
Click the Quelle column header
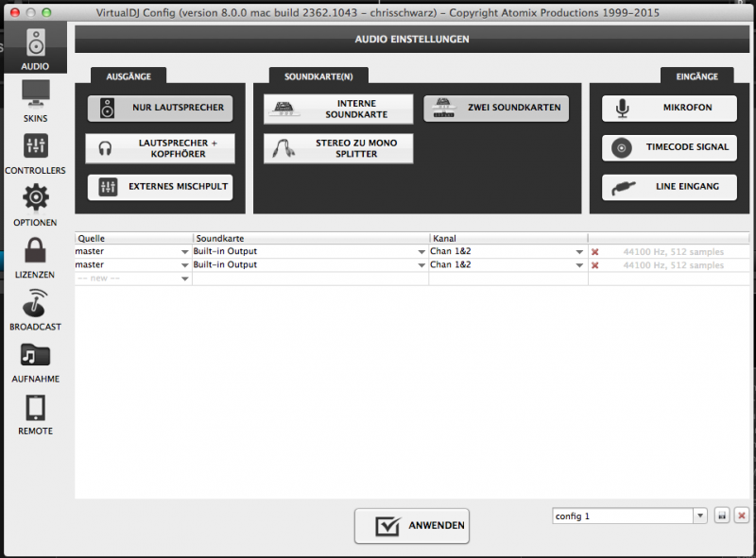(x=134, y=239)
